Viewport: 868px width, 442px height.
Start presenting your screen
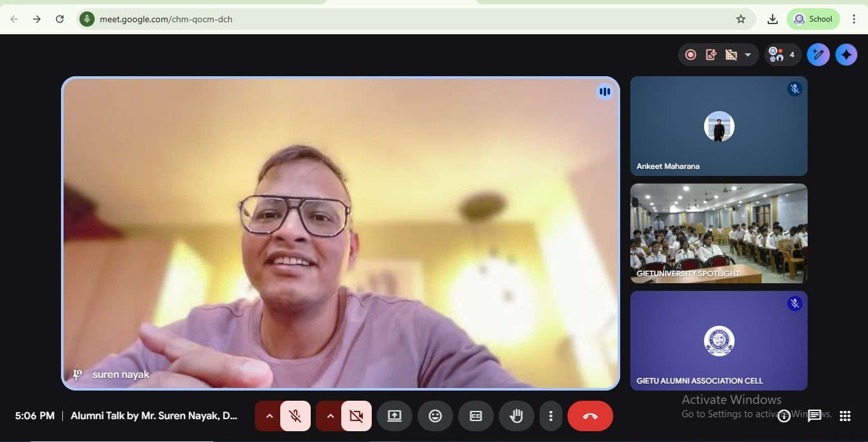pos(395,416)
